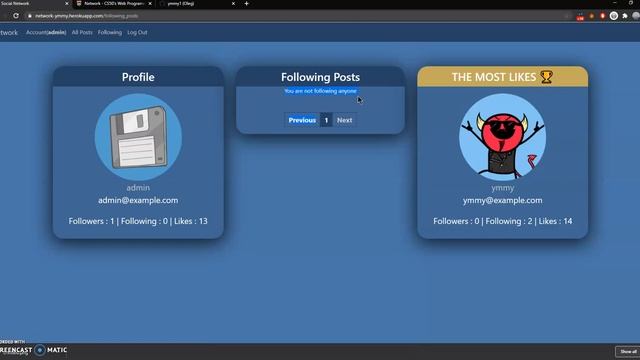640x360 pixels.
Task: Click THE MOST LIKES heading text
Action: click(x=494, y=77)
